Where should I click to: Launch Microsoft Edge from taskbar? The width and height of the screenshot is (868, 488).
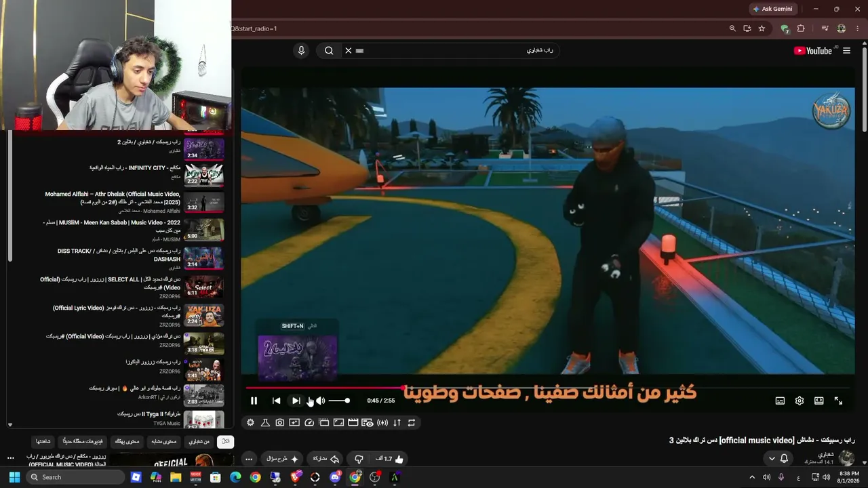pyautogui.click(x=235, y=477)
